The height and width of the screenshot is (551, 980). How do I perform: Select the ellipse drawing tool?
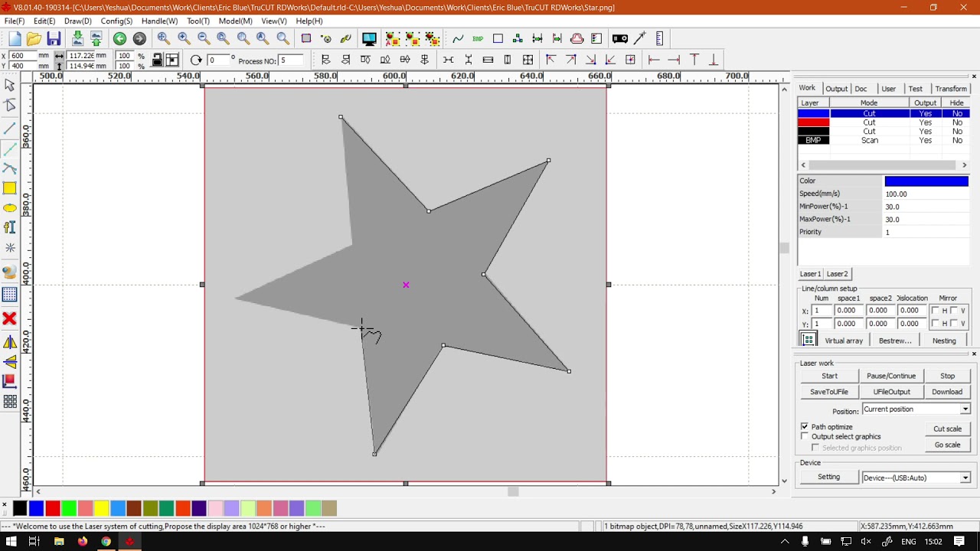pos(10,208)
